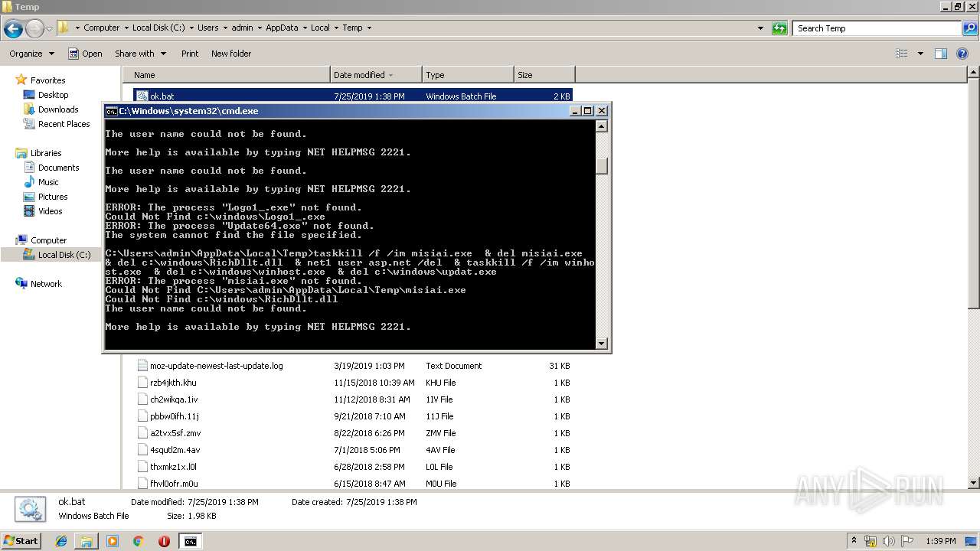Open Downloads in navigation pane

58,109
